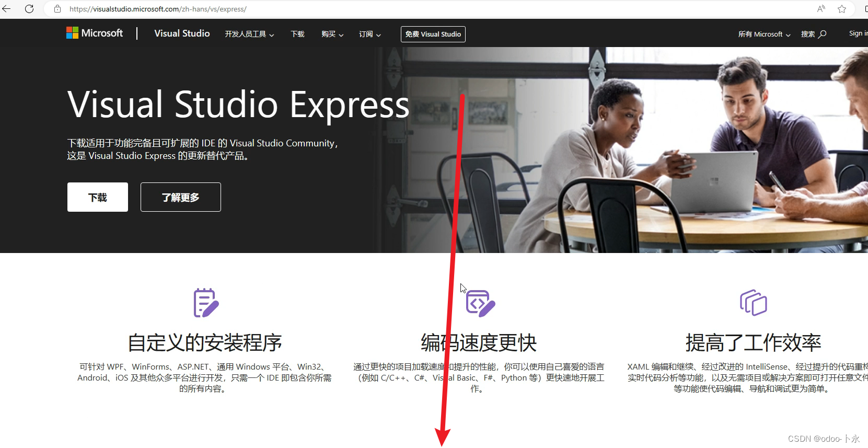The width and height of the screenshot is (868, 448).
Task: Click the Sign in link
Action: click(x=858, y=33)
